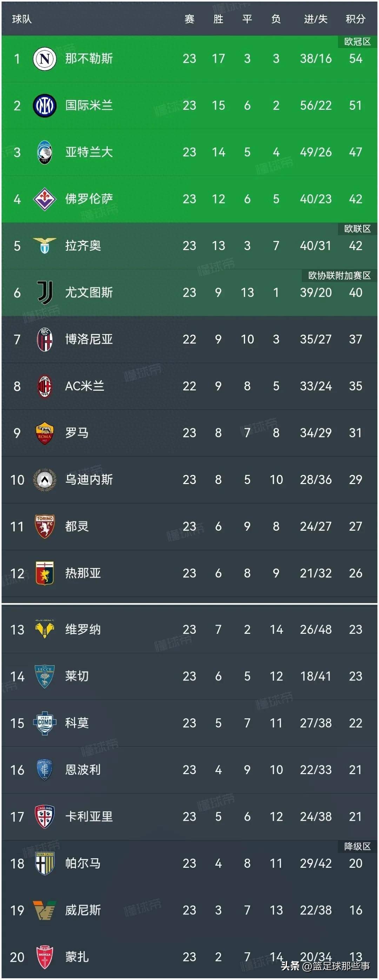
Task: Click the 维罗纳 team name
Action: [83, 630]
